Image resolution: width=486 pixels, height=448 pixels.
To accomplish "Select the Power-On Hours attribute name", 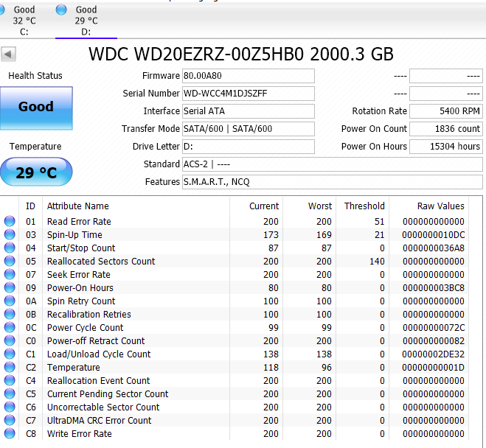I will pos(80,288).
